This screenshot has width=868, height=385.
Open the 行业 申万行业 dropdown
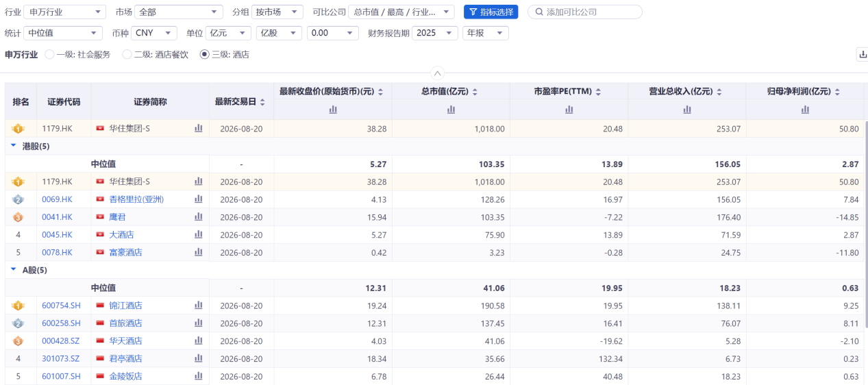click(x=65, y=12)
